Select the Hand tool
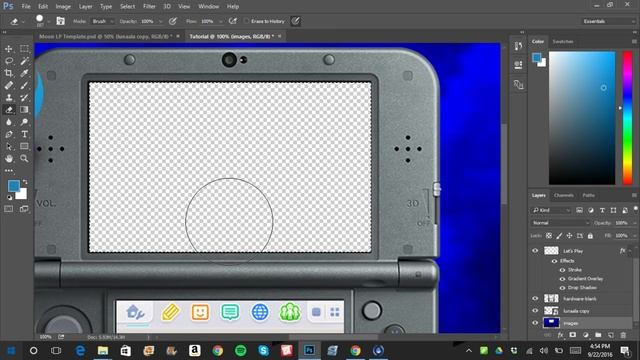 coord(9,158)
